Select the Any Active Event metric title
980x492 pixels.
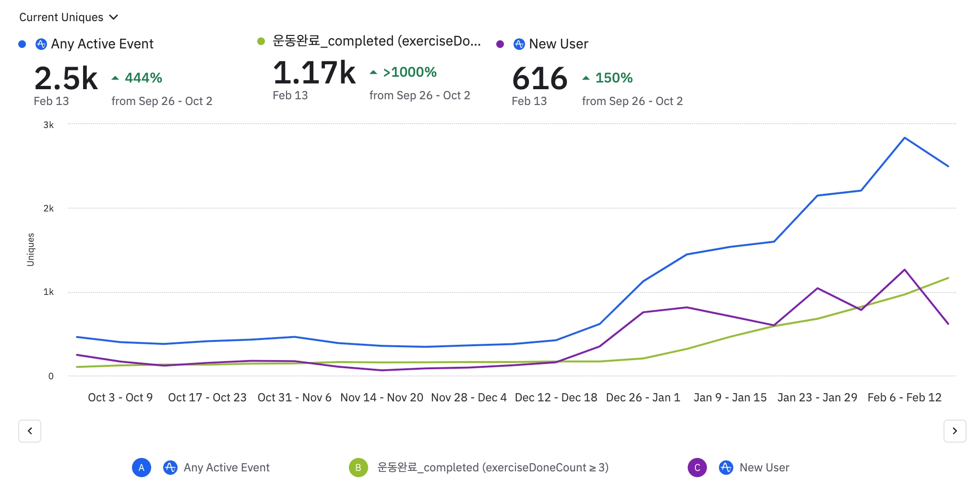102,44
